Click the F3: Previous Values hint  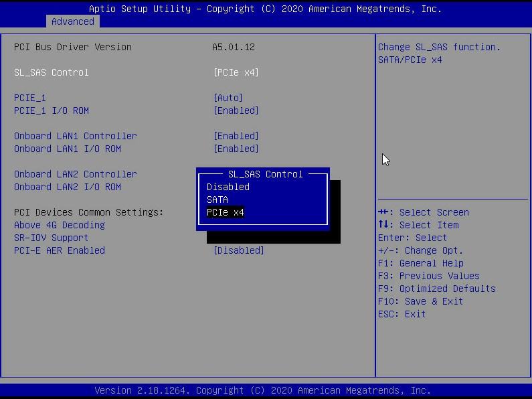(x=429, y=276)
